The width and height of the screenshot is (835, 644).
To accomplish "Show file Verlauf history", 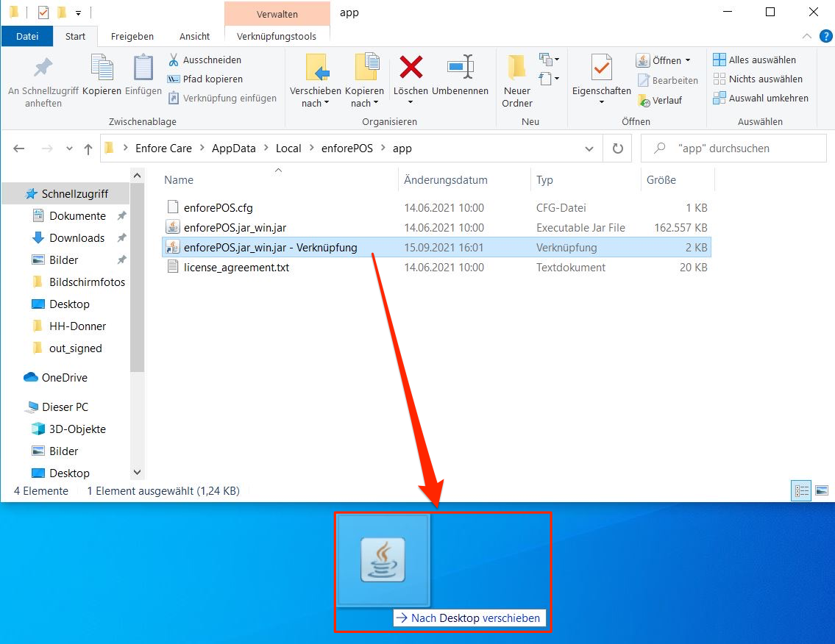I will 660,100.
